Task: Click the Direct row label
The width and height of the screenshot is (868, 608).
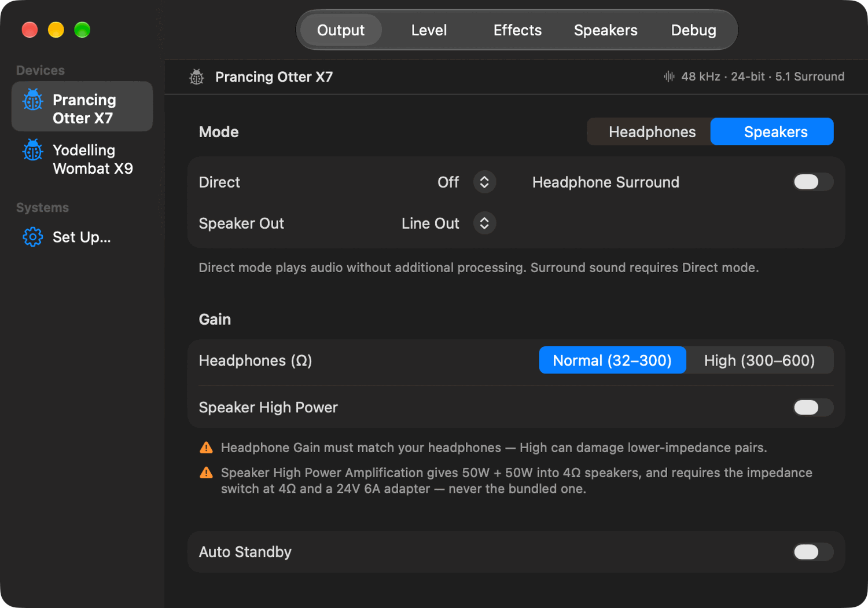Action: coord(219,182)
